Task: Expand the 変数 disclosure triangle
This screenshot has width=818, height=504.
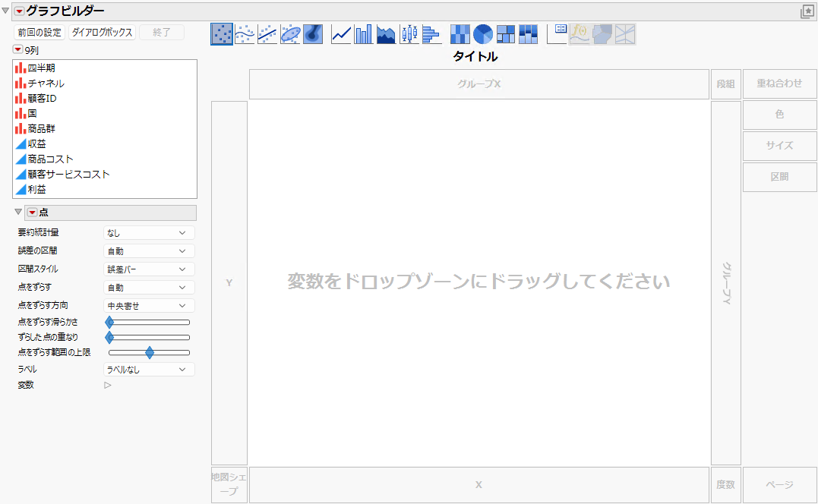Action: (107, 385)
